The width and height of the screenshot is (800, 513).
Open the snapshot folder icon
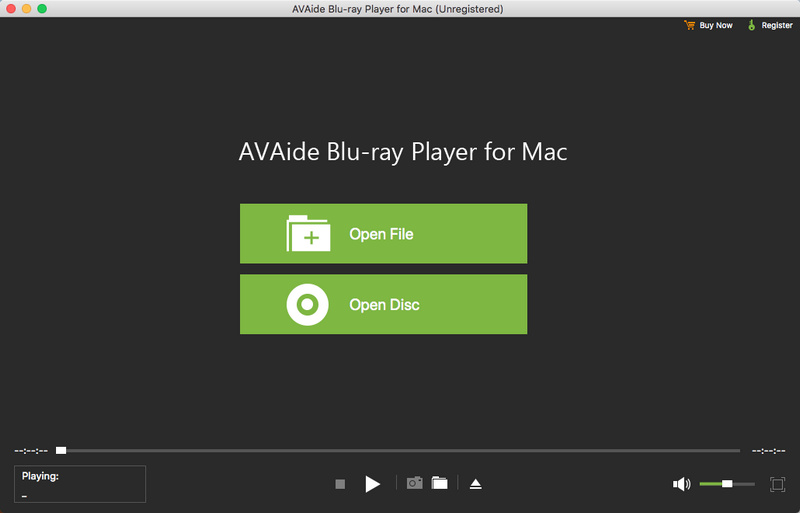(x=439, y=483)
